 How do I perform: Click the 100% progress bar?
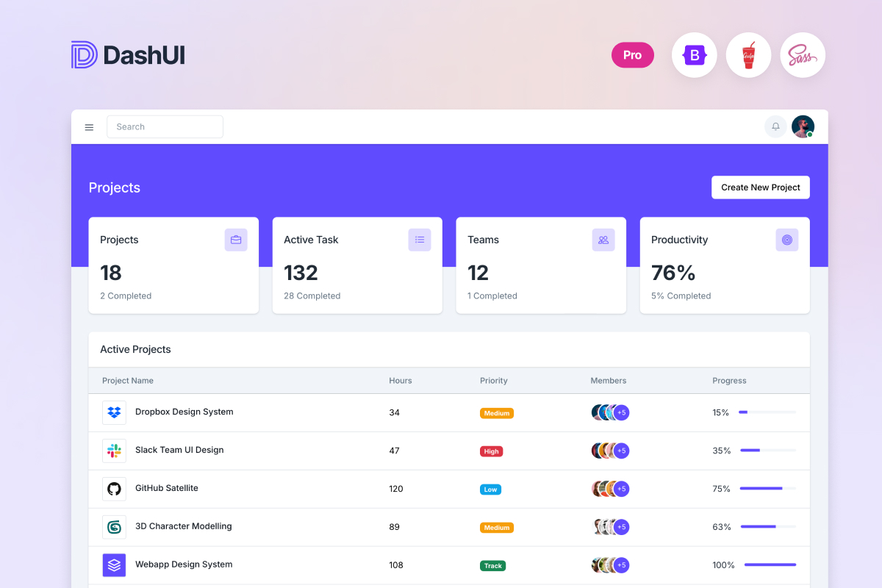(x=770, y=565)
